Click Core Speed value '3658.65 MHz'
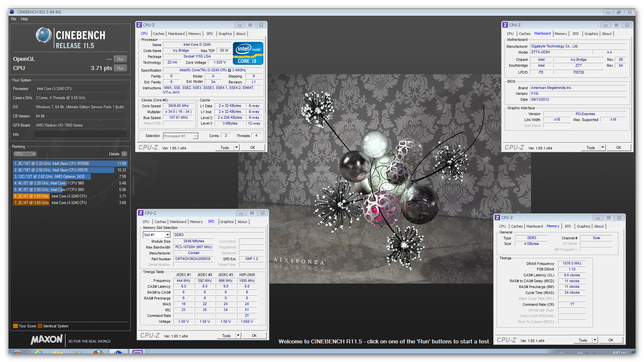The image size is (644, 362). click(178, 106)
